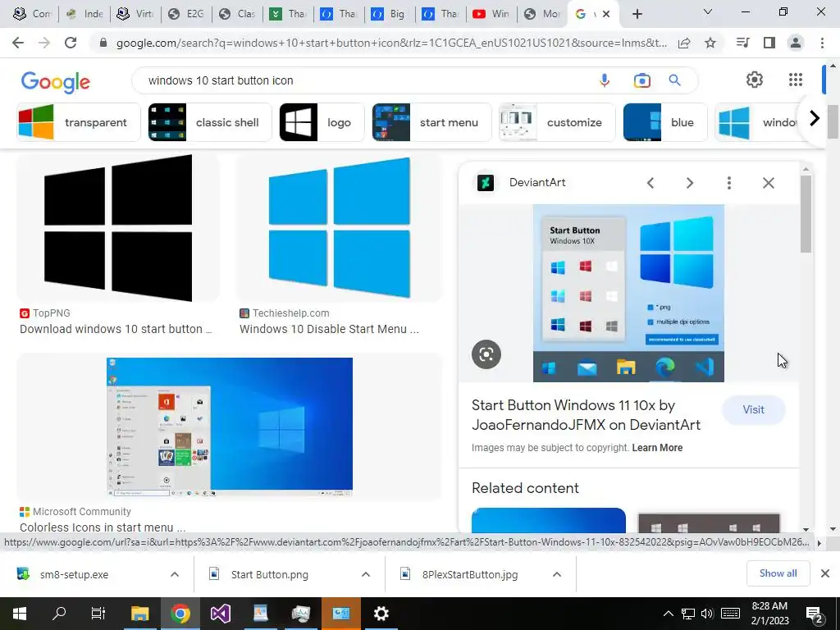840x630 pixels.
Task: Open the blue related content thumbnail
Action: 549,519
